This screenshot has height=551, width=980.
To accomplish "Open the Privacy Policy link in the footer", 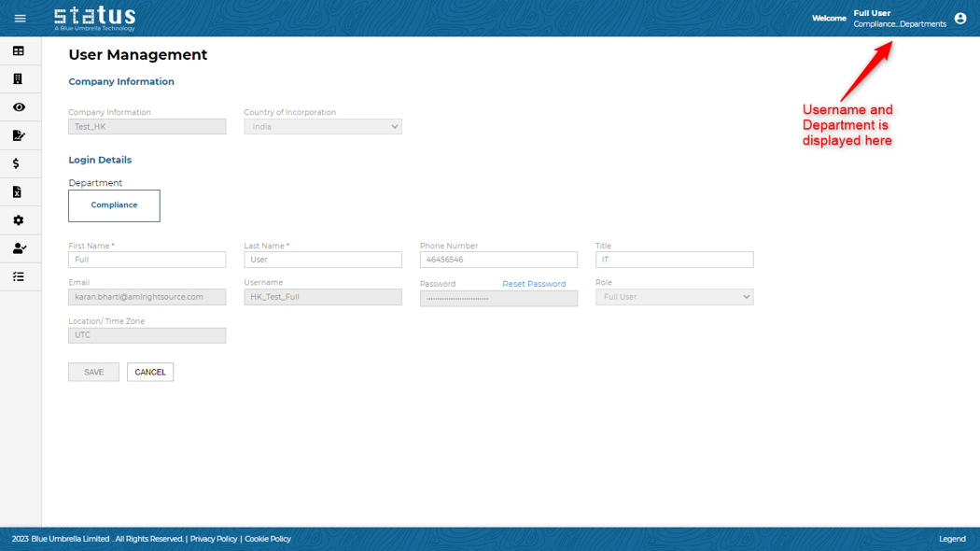I will tap(214, 539).
